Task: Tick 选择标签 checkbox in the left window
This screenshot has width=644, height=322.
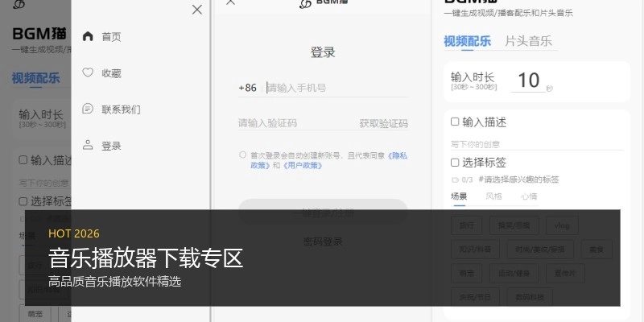Action: point(23,201)
